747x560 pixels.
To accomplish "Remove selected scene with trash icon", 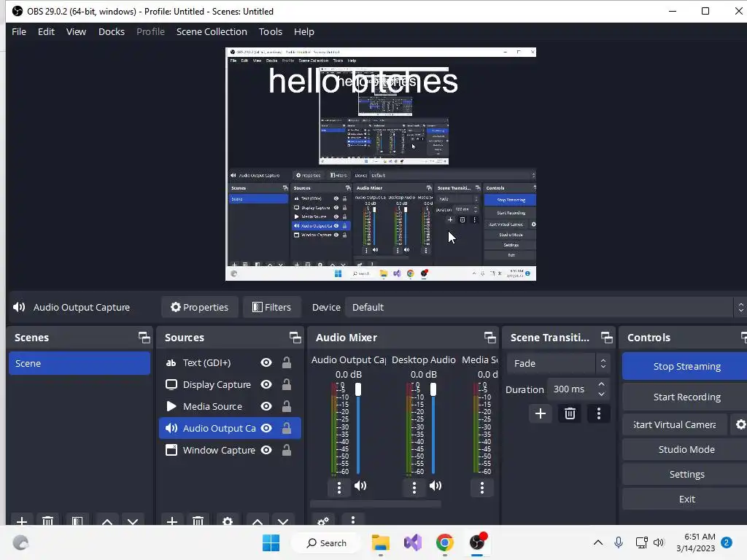I will (47, 521).
